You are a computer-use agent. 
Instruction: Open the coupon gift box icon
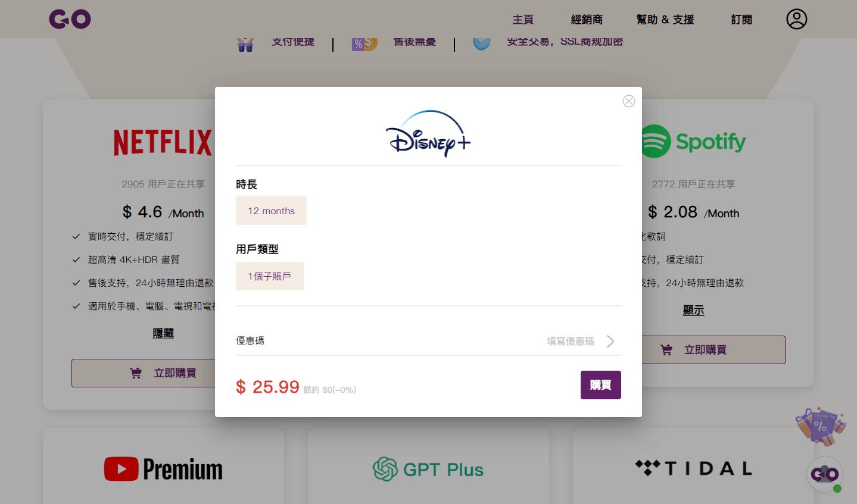click(x=821, y=426)
